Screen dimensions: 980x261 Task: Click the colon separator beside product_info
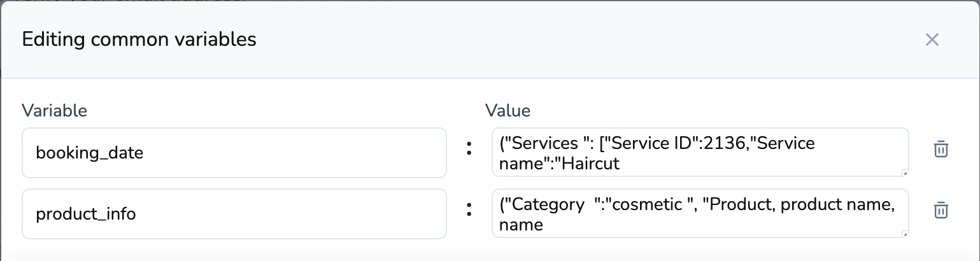point(469,210)
